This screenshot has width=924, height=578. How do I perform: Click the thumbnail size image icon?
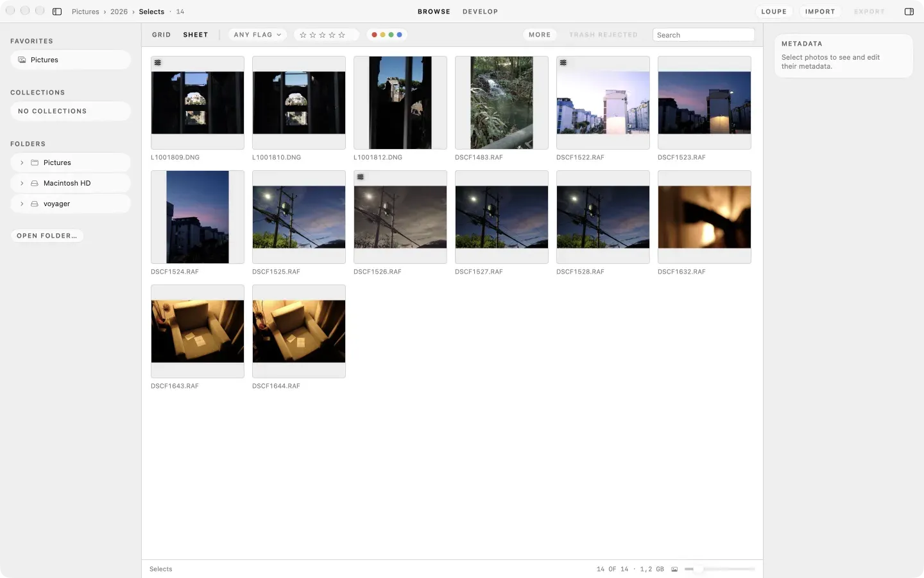click(x=674, y=569)
